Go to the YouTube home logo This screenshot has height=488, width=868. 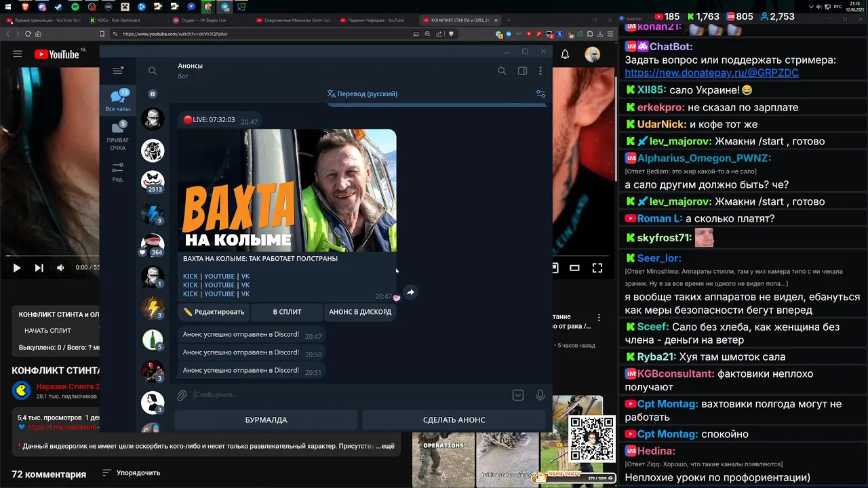pos(57,54)
